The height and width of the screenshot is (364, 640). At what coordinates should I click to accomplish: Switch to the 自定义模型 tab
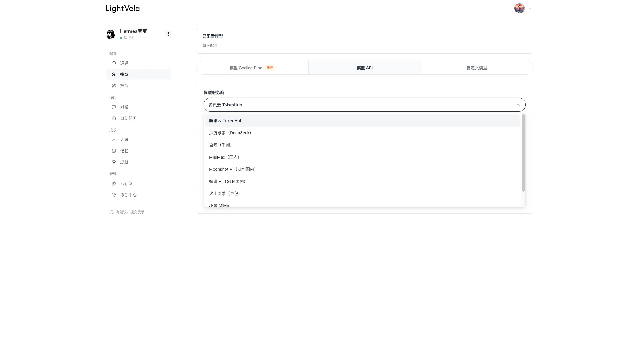click(477, 68)
